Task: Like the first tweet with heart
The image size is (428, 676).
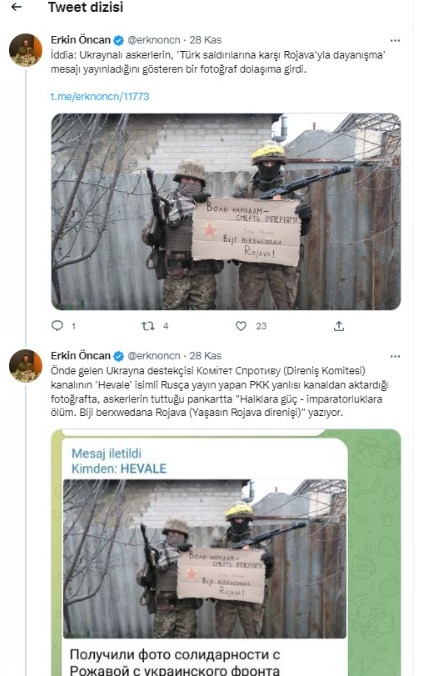Action: coord(241,326)
